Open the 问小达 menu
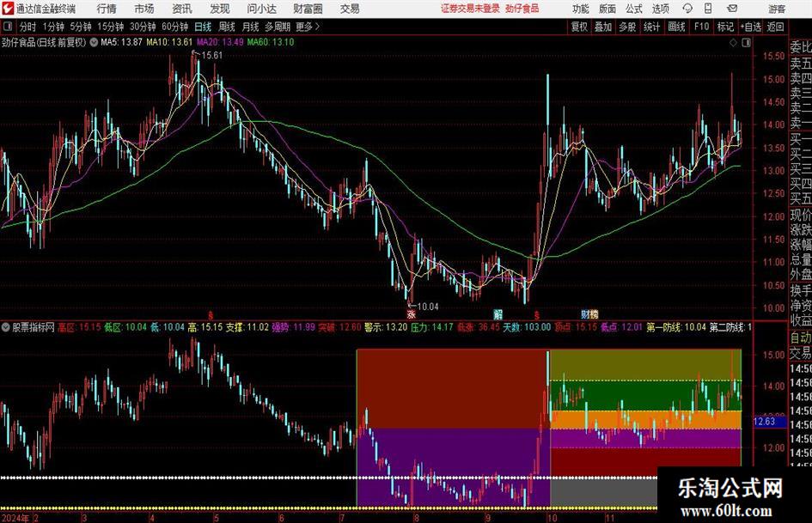The height and width of the screenshot is (523, 812). (x=261, y=9)
